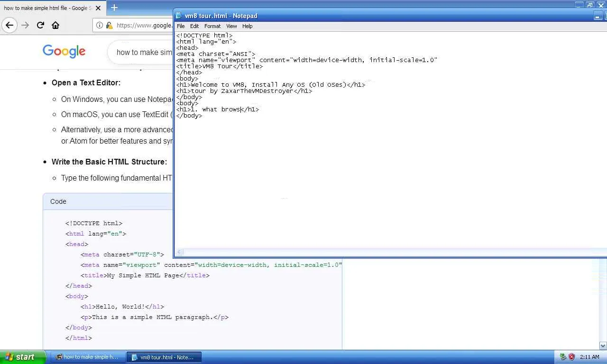
Task: Click 'This is a simple HTML paragraph.' code line
Action: (x=155, y=317)
